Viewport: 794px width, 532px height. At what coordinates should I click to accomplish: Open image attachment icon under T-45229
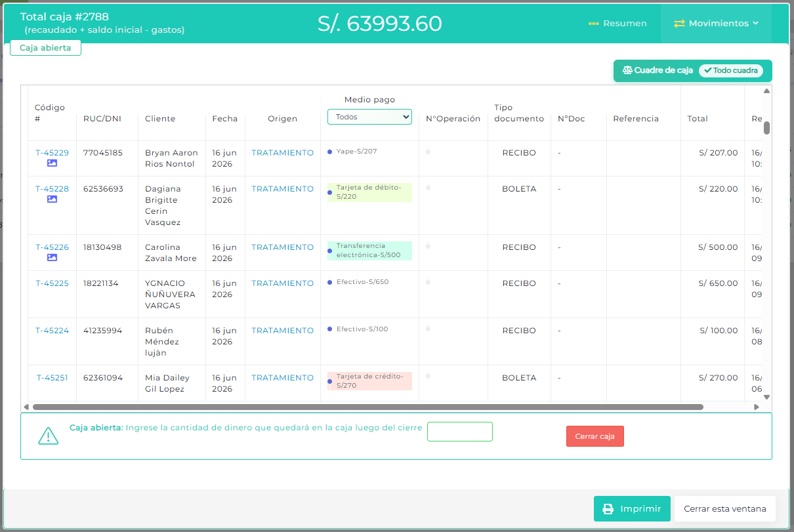click(52, 163)
